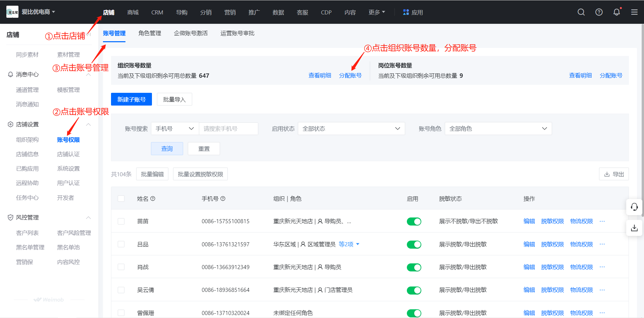The image size is (644, 318).
Task: Click the 批量编辑 button
Action: pyautogui.click(x=152, y=174)
